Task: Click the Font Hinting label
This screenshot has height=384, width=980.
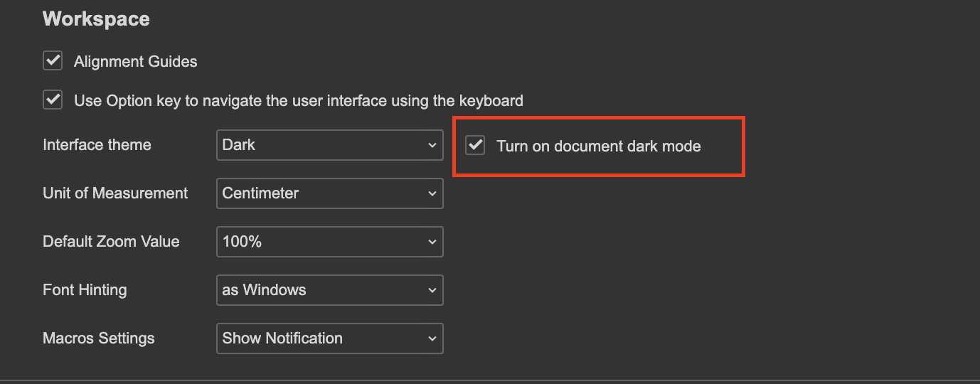Action: coord(85,290)
